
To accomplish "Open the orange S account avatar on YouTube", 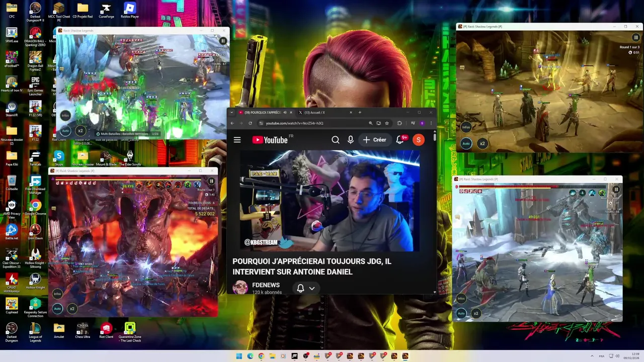I will click(x=418, y=140).
